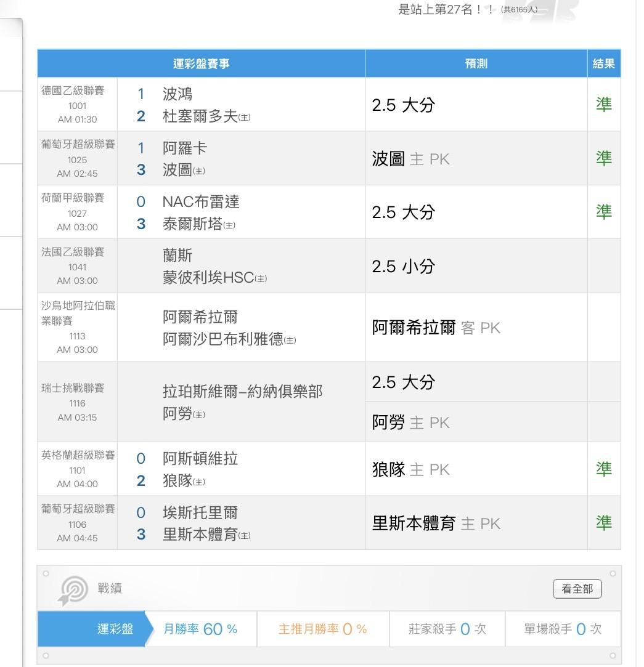644x667 pixels.
Task: Select the NAC布雷達 team name
Action: pyautogui.click(x=201, y=202)
